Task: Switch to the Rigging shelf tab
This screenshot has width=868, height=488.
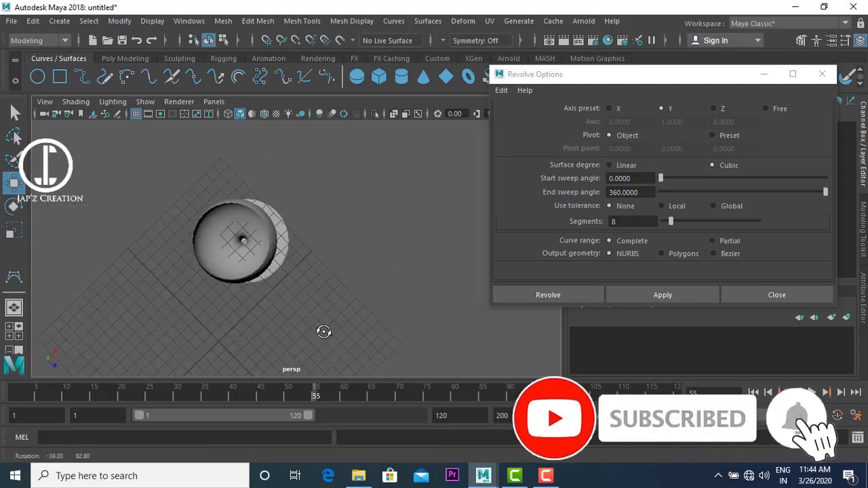Action: click(223, 58)
